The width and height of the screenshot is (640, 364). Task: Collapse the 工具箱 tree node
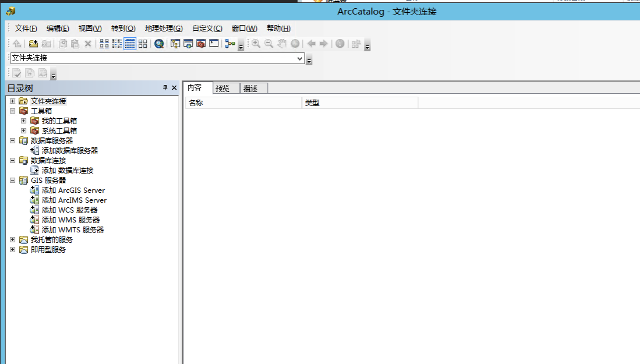(x=13, y=111)
